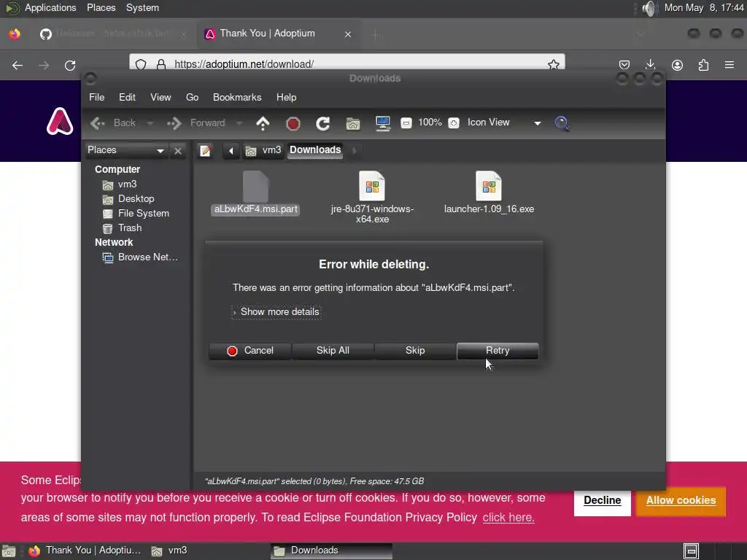Open Forward history dropdown arrow
This screenshot has width=747, height=560.
coord(239,123)
